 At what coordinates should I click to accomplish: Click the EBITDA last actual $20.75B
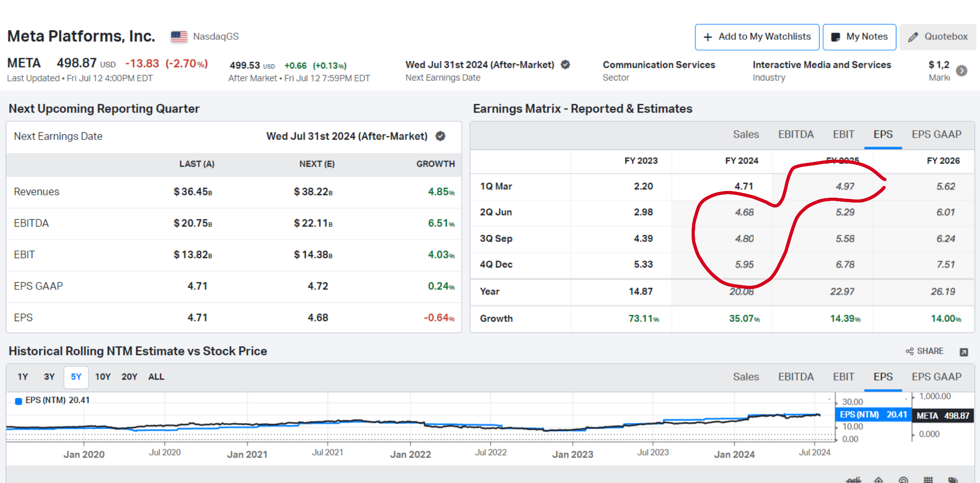coord(193,223)
